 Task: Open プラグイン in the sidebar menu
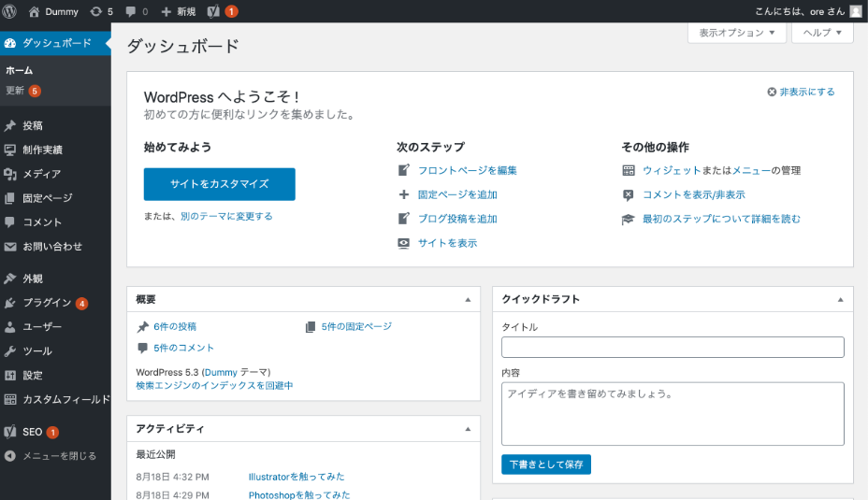pos(47,303)
